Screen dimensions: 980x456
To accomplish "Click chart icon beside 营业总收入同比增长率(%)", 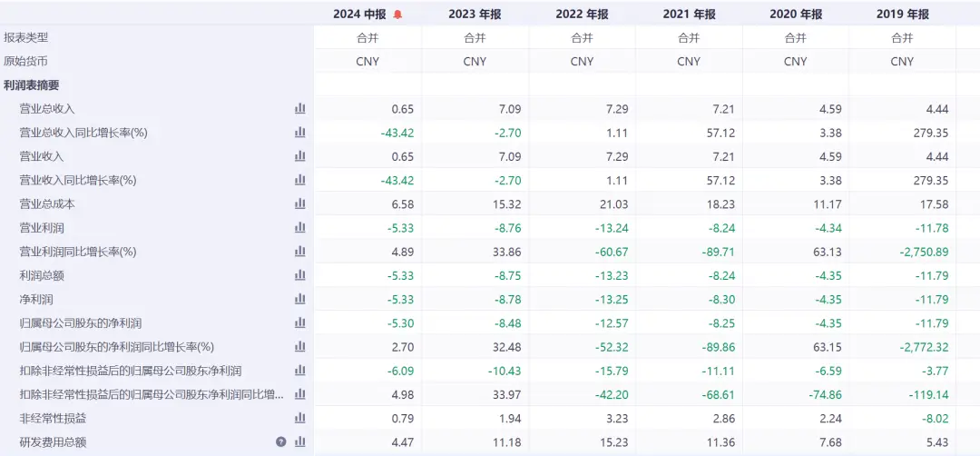I will point(299,133).
